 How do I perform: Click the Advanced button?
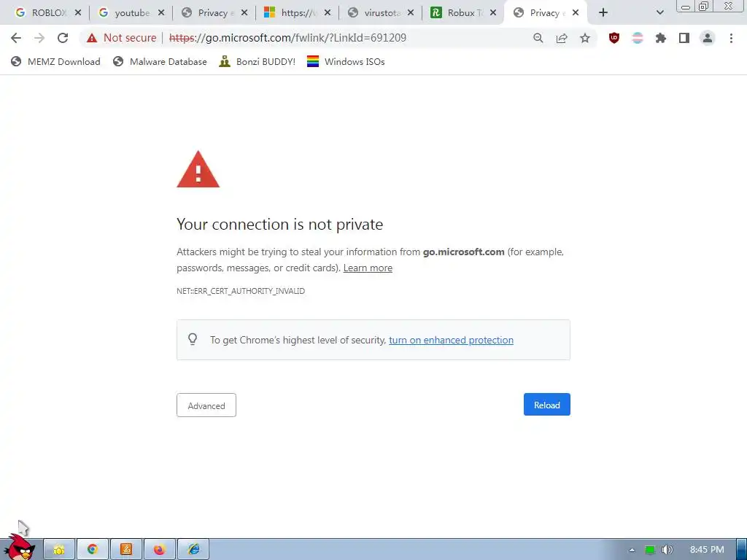pyautogui.click(x=206, y=405)
